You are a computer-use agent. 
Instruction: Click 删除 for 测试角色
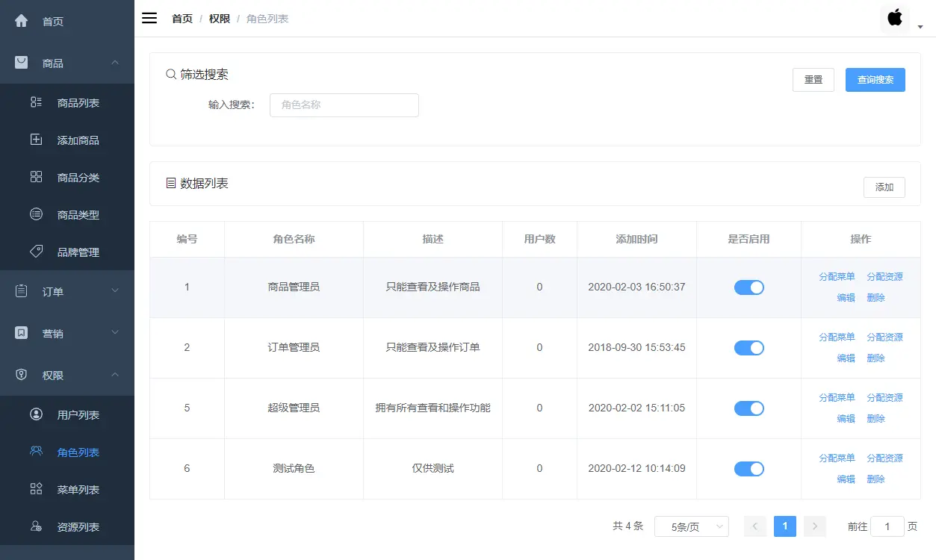[875, 479]
